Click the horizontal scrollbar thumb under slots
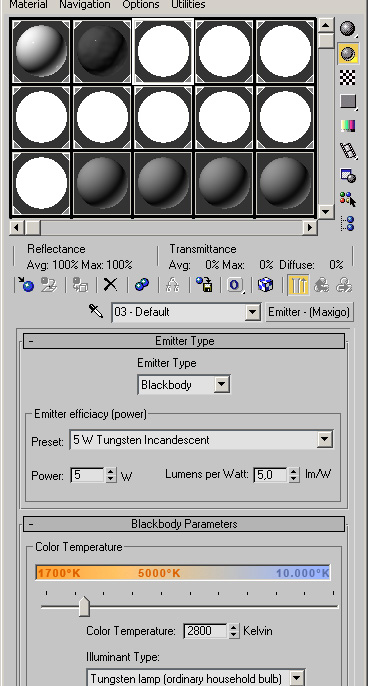The width and height of the screenshot is (368, 686). tap(32, 227)
